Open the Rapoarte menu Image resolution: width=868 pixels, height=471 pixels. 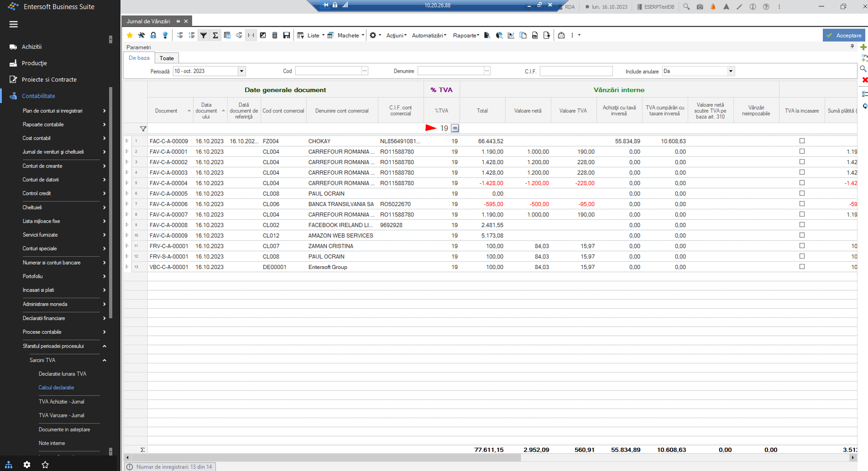coord(466,35)
